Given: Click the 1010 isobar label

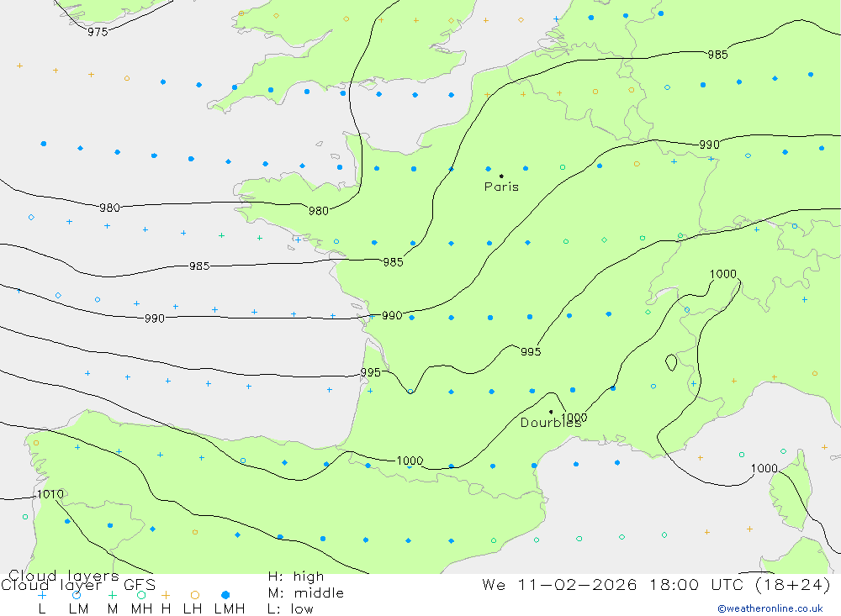Looking at the screenshot, I should point(50,494).
